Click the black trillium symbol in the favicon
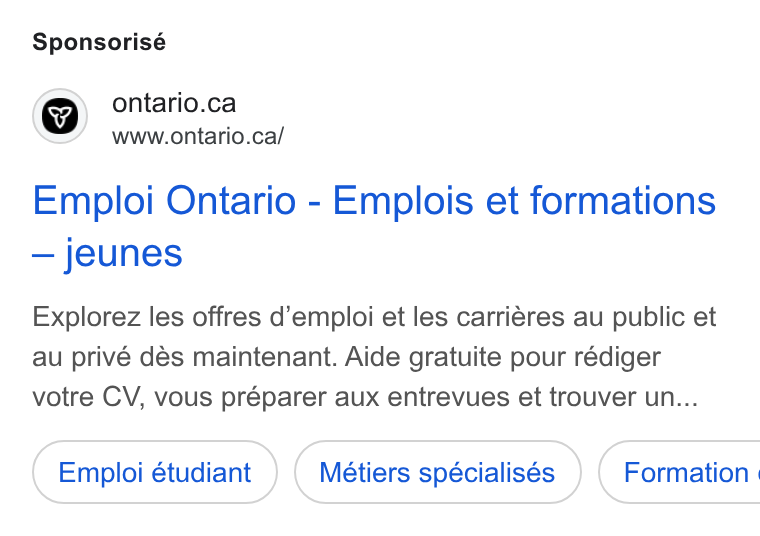Screen dimensions: 760x536 [60, 116]
